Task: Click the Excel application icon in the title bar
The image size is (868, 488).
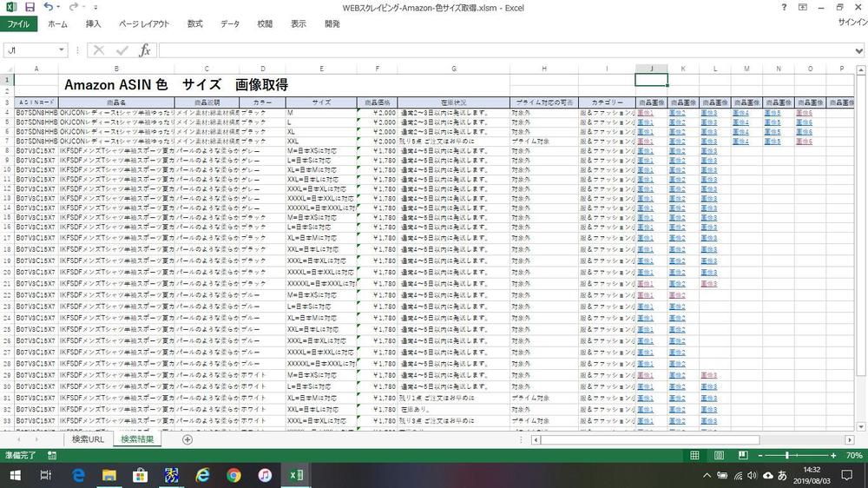Action: pos(10,7)
